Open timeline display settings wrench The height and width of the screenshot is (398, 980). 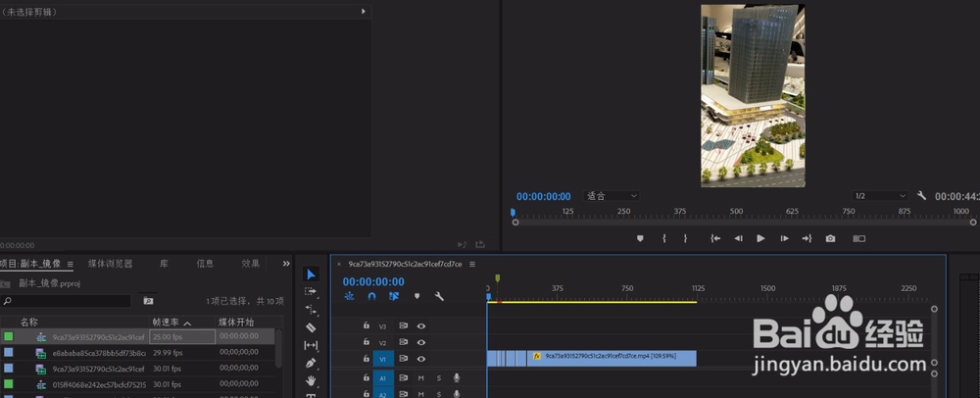439,296
